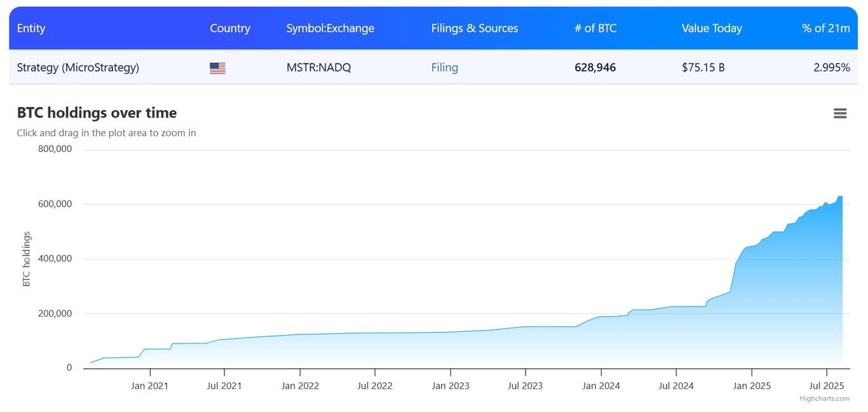Click the Jan 2021 axis label
The image size is (868, 412).
pyautogui.click(x=150, y=385)
